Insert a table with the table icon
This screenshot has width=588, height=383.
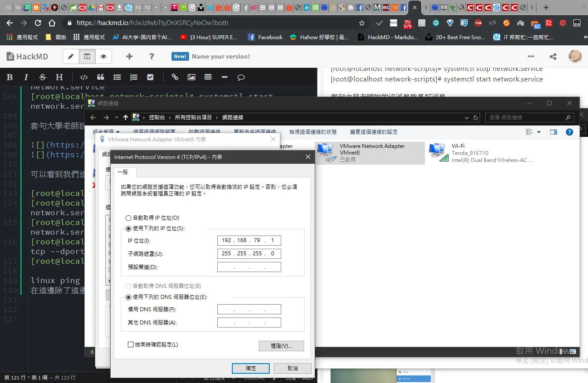[x=208, y=77]
